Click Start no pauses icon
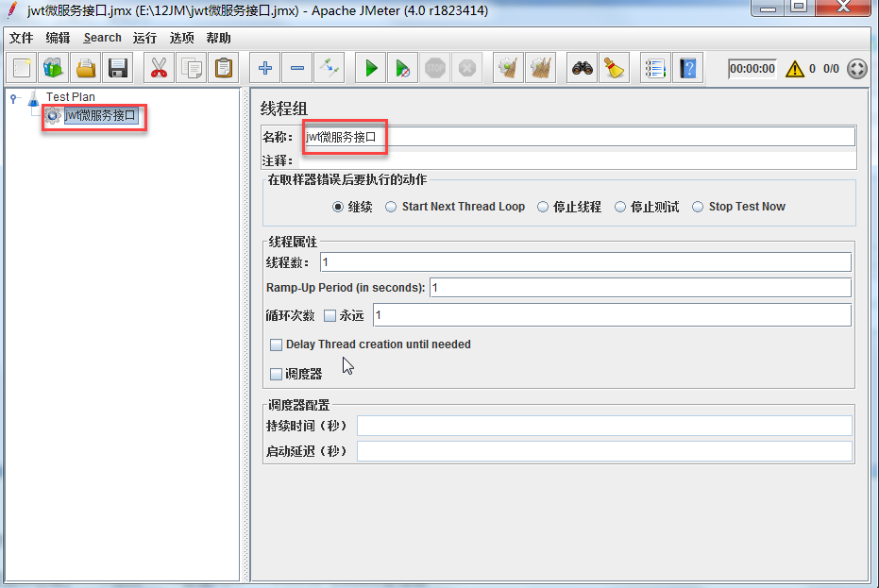Image resolution: width=879 pixels, height=588 pixels. (402, 68)
